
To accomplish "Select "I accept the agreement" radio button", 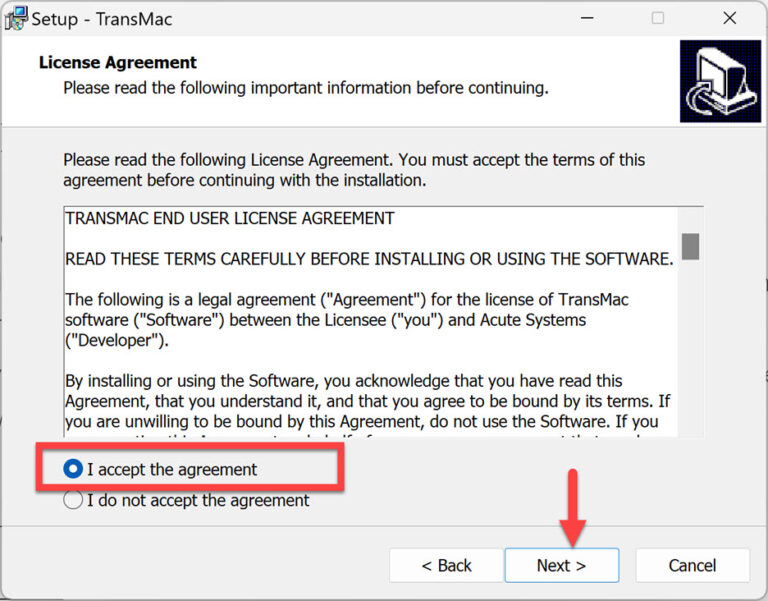I will coord(73,469).
